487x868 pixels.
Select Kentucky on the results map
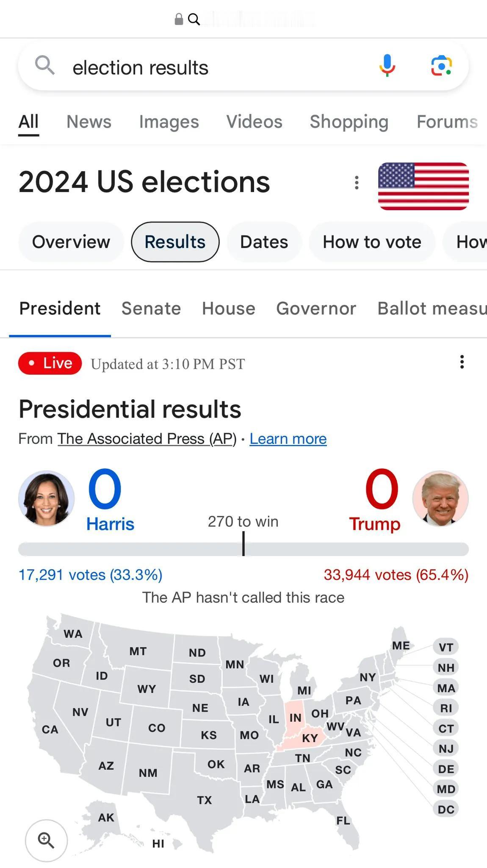(x=310, y=738)
